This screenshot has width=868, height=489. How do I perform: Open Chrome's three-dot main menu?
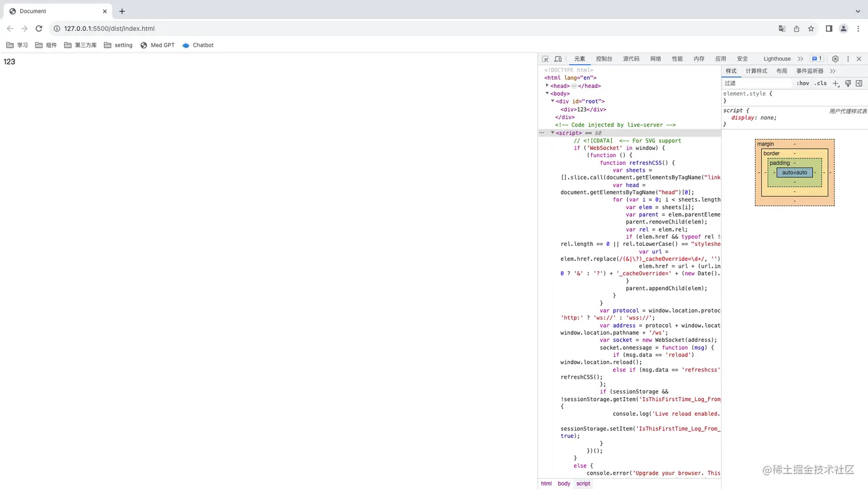coord(858,29)
